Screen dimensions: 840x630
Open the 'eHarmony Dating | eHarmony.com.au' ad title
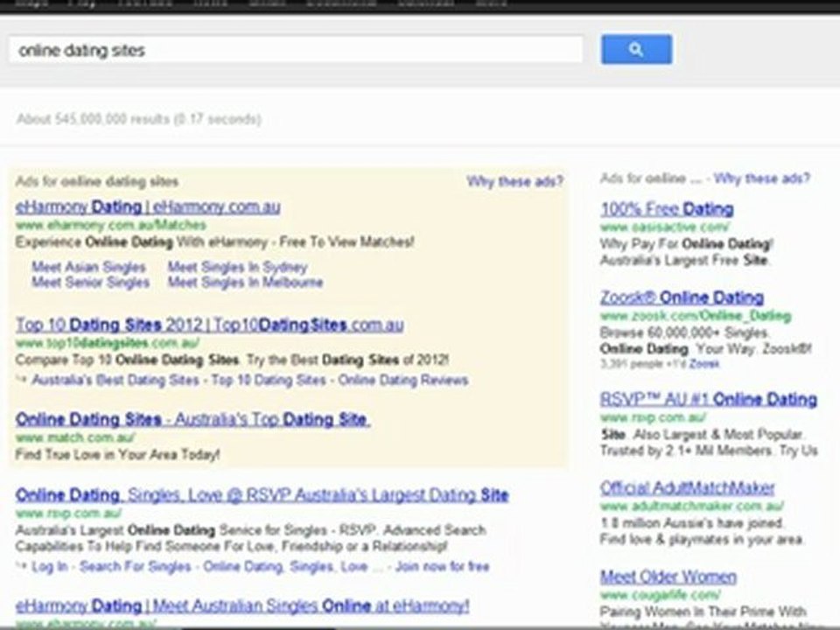[x=148, y=206]
